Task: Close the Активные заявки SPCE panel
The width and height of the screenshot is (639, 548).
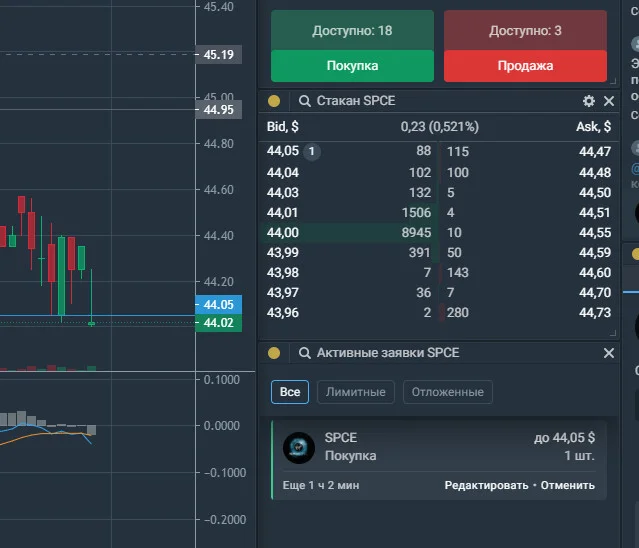Action: point(609,353)
